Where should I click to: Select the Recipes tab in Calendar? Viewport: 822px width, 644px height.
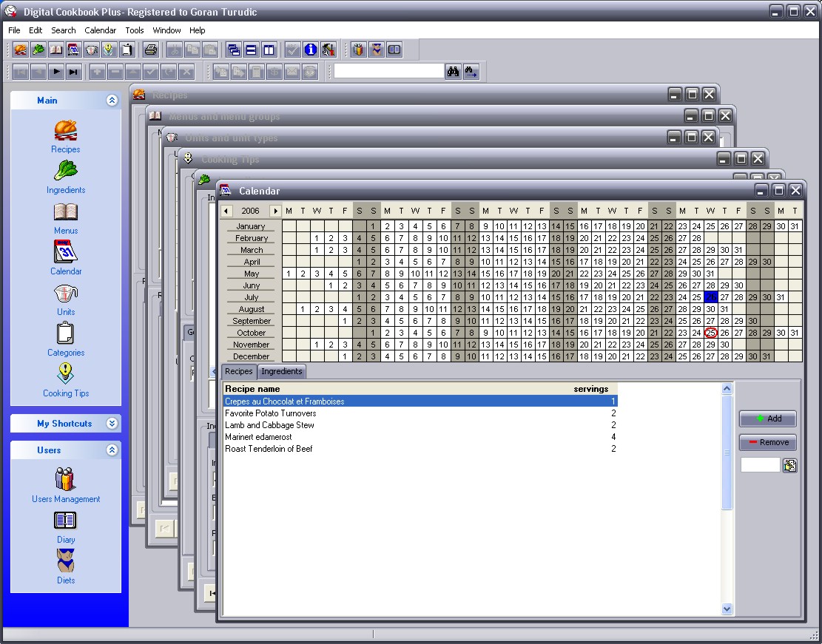coord(238,371)
